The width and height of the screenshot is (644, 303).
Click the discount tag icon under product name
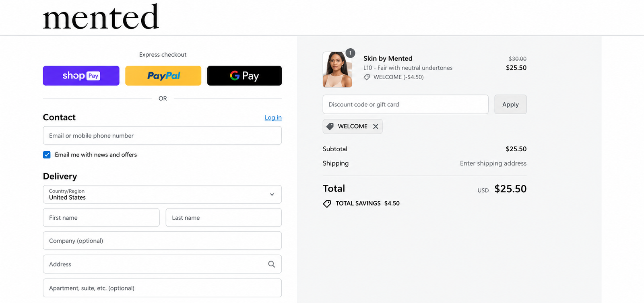coord(367,77)
